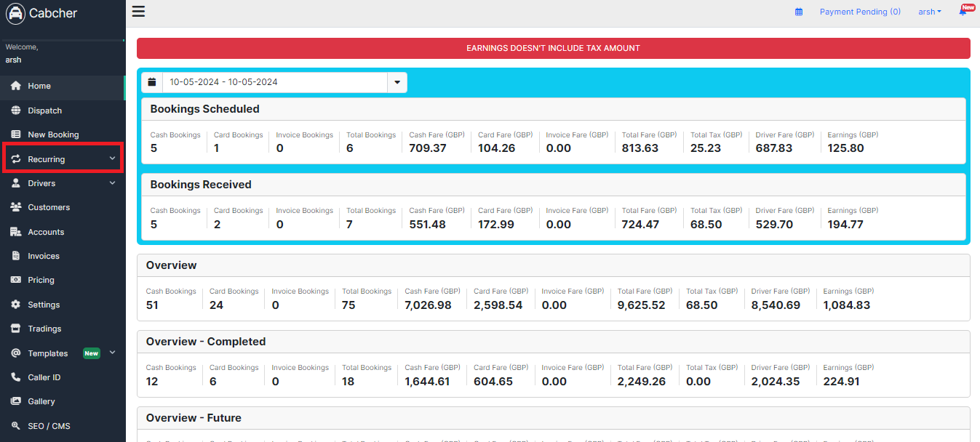980x442 pixels.
Task: Click Received Card Fare value 172.99
Action: pos(496,225)
